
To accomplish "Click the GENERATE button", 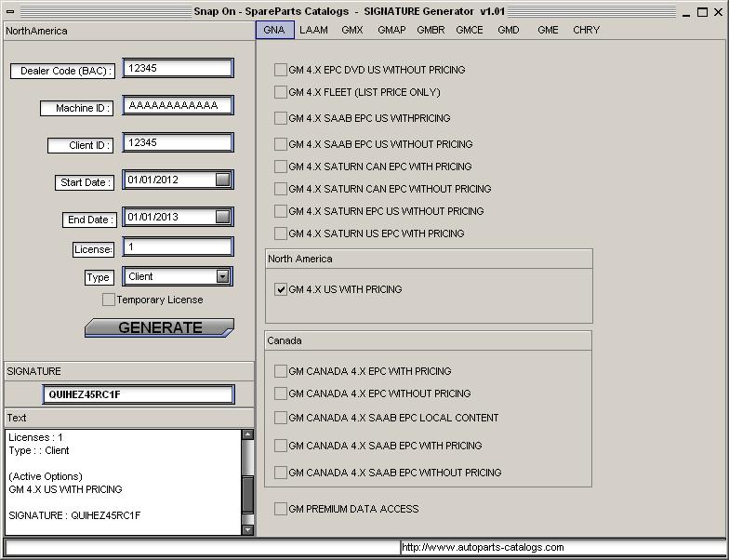I will [x=159, y=327].
